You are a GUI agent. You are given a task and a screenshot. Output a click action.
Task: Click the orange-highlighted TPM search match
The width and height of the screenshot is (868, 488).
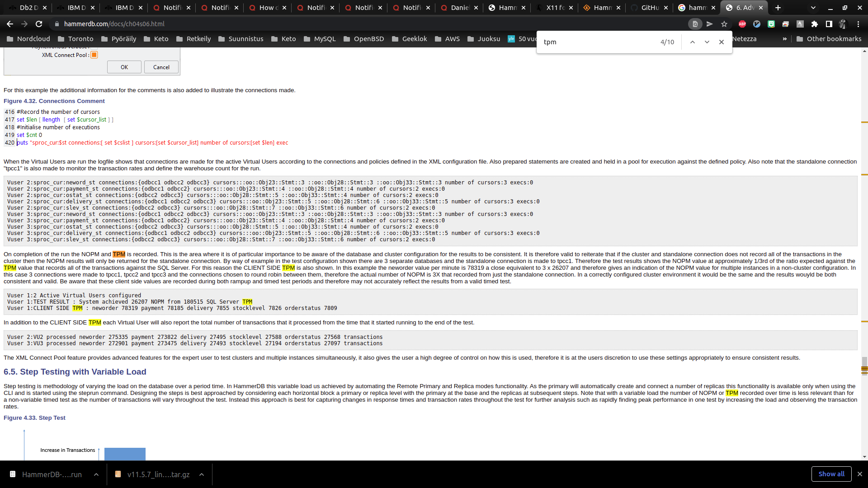click(119, 254)
